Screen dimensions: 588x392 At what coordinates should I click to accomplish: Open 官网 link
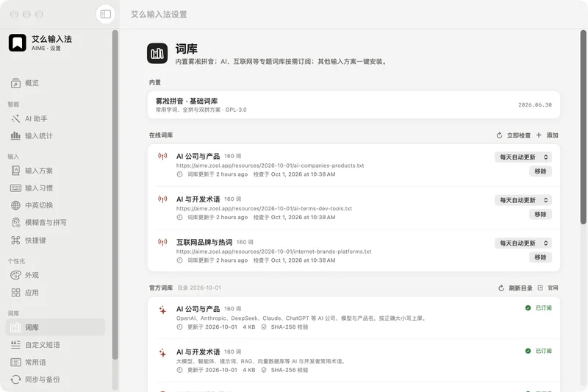pos(553,288)
